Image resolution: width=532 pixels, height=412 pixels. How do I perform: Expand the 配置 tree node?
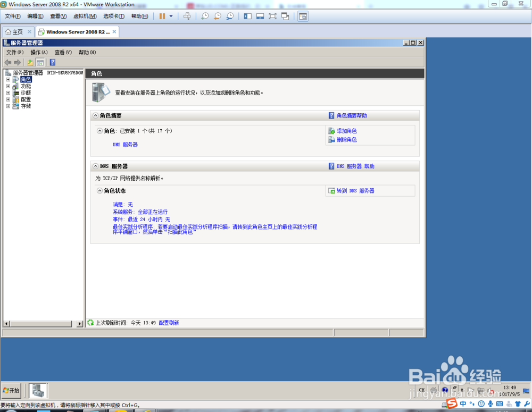(x=8, y=99)
